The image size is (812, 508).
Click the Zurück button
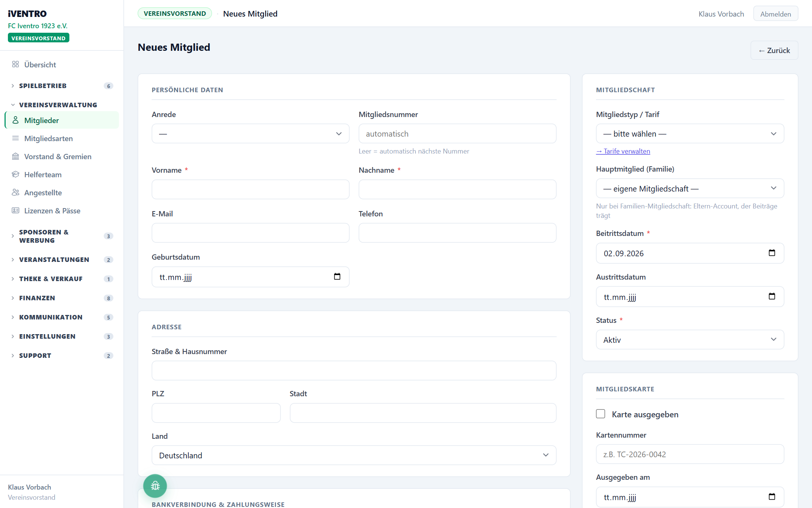[774, 50]
